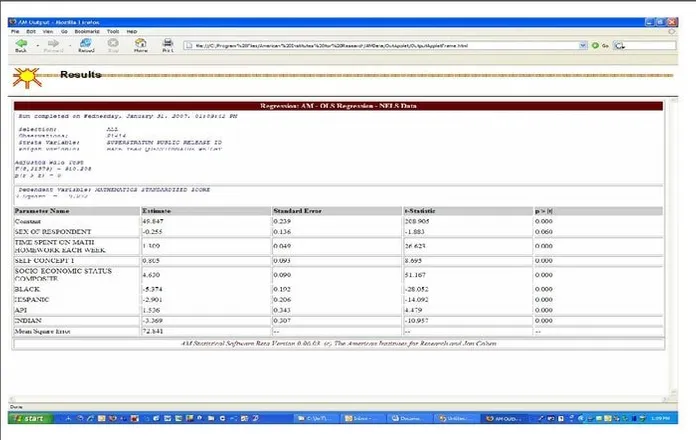Open the Back button history dropdown arrow
This screenshot has height=440, width=696.
[38, 45]
